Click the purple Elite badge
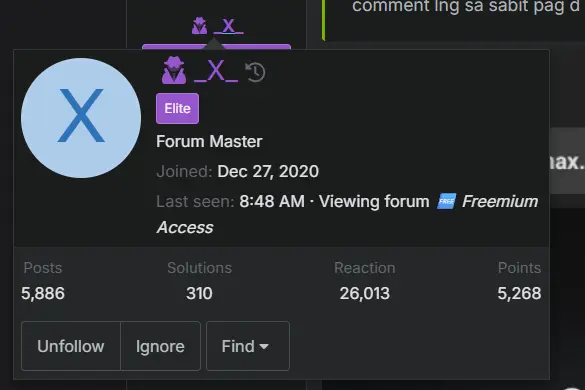Viewport: 585px width, 390px height. (x=178, y=109)
